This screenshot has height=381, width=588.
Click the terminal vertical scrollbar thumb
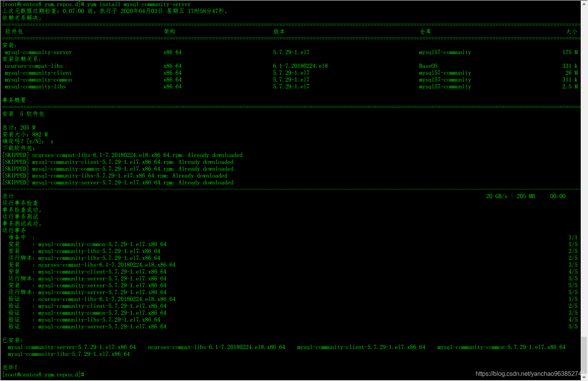tap(584, 355)
